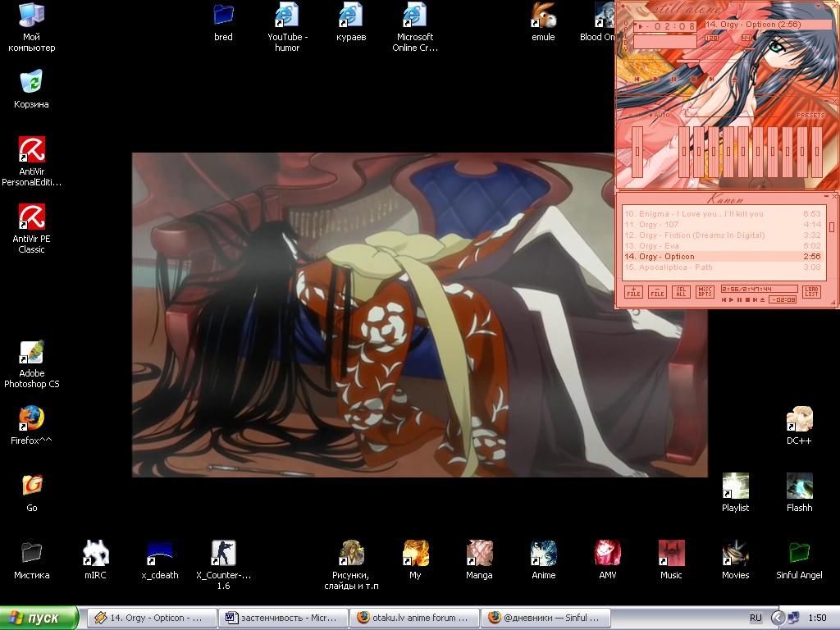Click the + FILE playlist button
840x630 pixels.
coord(633,291)
